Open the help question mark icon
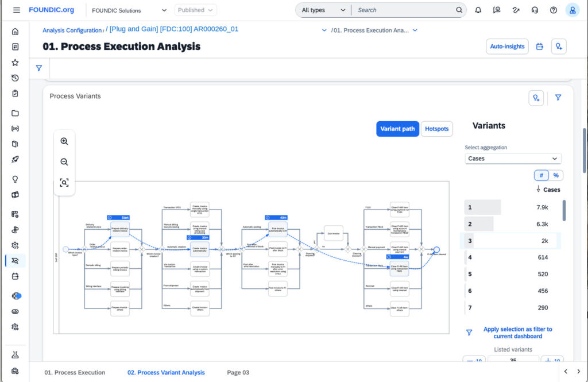Viewport: 588px width, 382px height. [x=554, y=10]
